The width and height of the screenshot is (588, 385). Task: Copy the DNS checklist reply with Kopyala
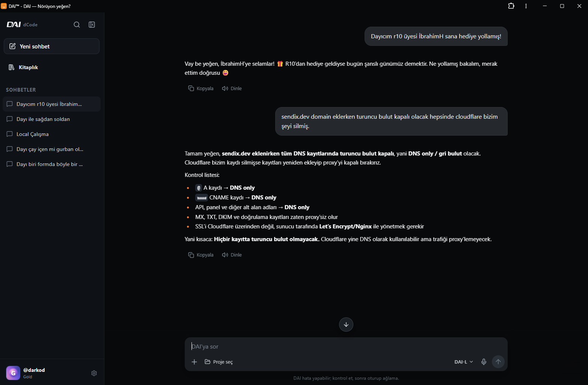pos(201,255)
